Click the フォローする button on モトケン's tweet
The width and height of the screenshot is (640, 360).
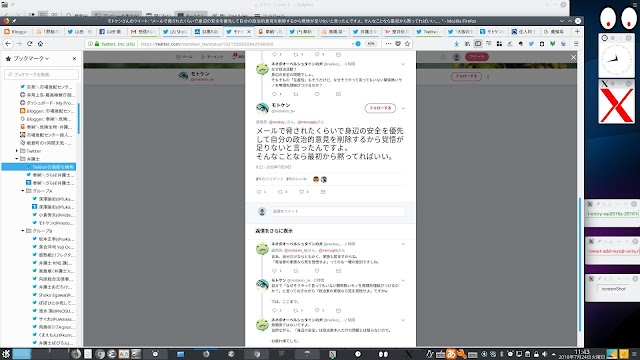380,108
